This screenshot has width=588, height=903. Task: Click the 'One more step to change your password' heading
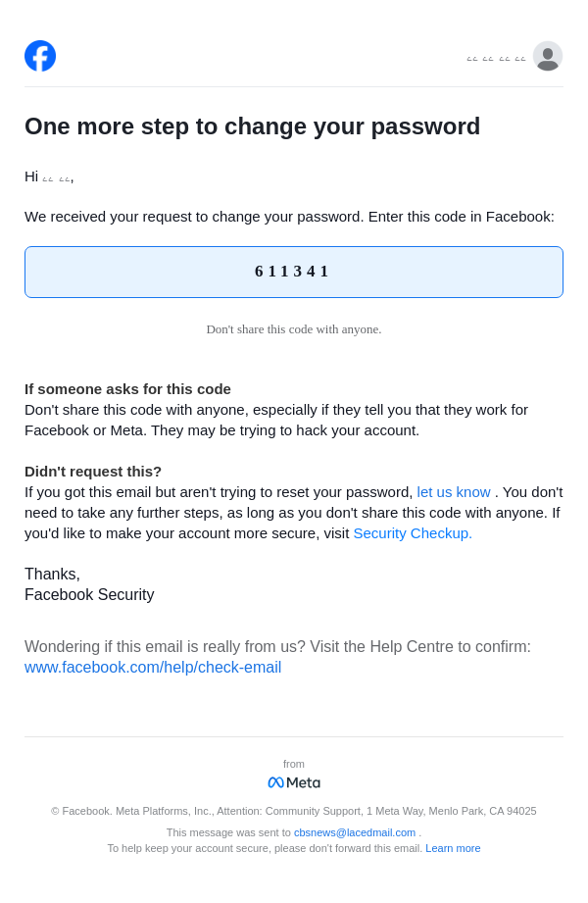tap(252, 126)
